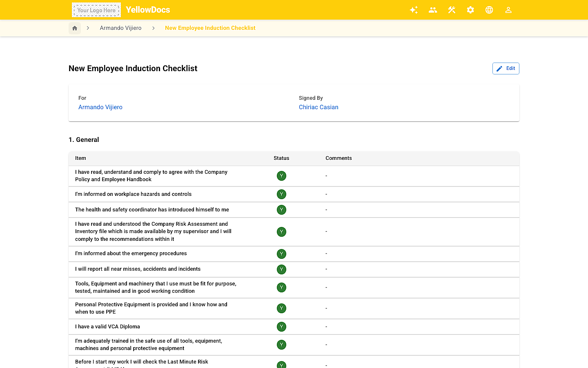This screenshot has width=588, height=368.
Task: Click Y status for Personal Protective Equipment row
Action: pyautogui.click(x=281, y=308)
